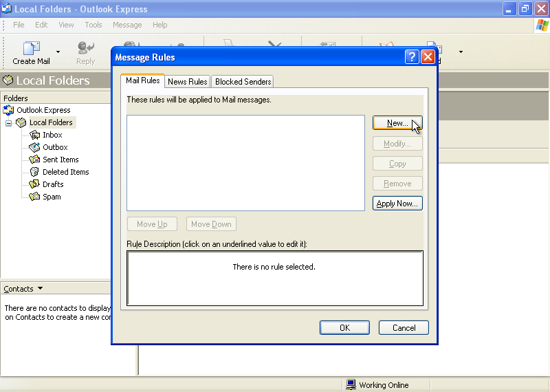Click the New... button in Message Rules
Viewport: 550px width, 392px height.
(397, 123)
